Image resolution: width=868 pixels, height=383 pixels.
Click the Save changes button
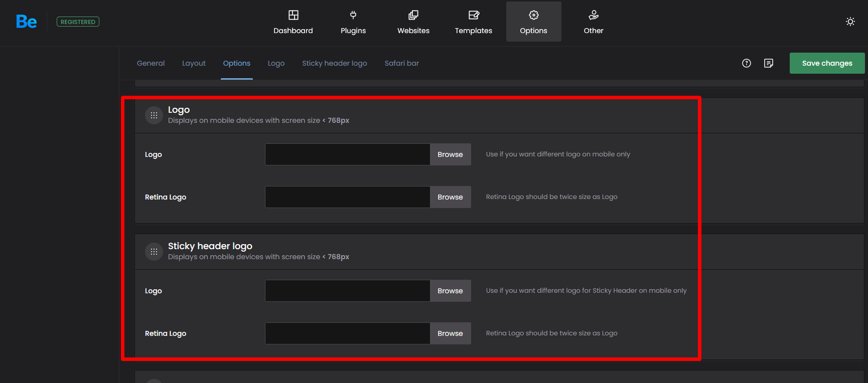pyautogui.click(x=827, y=63)
